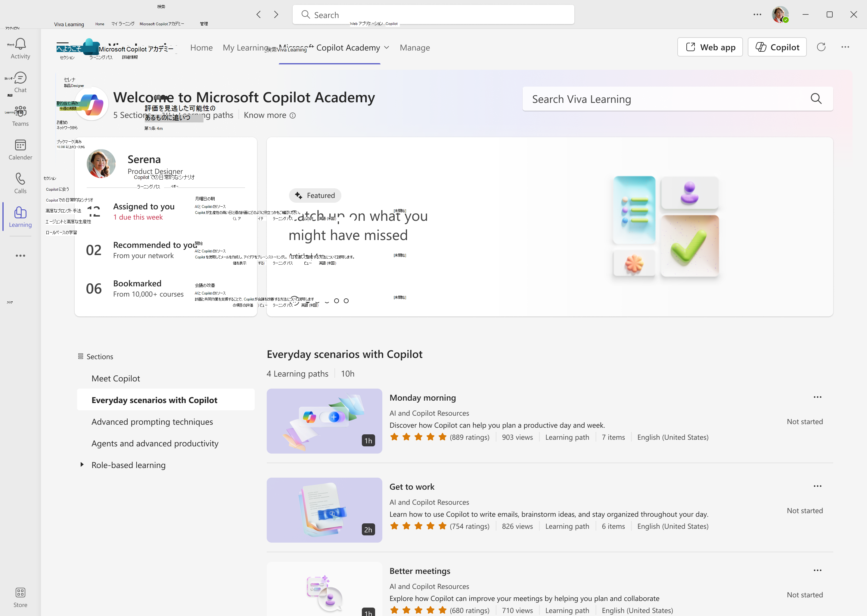Open the Store from the sidebar
The height and width of the screenshot is (616, 867).
20,596
